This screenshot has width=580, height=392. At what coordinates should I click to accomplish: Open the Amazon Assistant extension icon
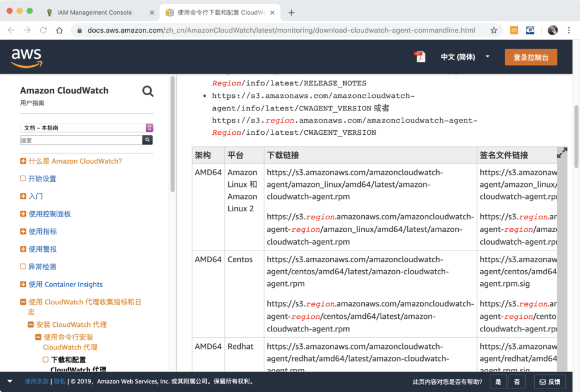pyautogui.click(x=530, y=31)
